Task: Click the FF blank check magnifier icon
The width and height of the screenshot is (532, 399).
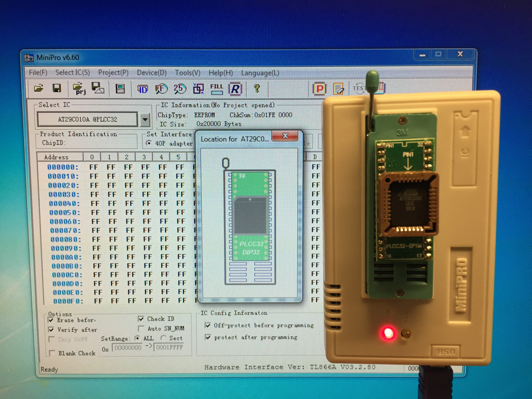Action: [161, 89]
